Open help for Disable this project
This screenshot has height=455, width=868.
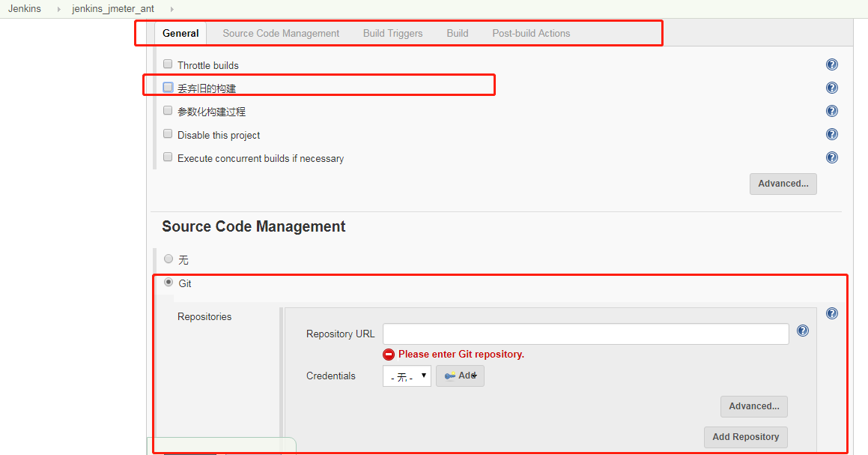pos(832,134)
